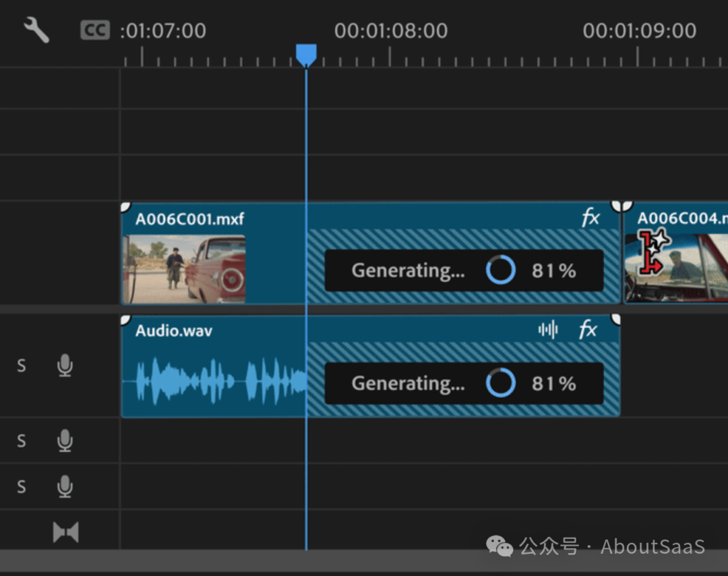This screenshot has height=576, width=728.
Task: Click the Audio.wav waveform
Action: pos(214,381)
